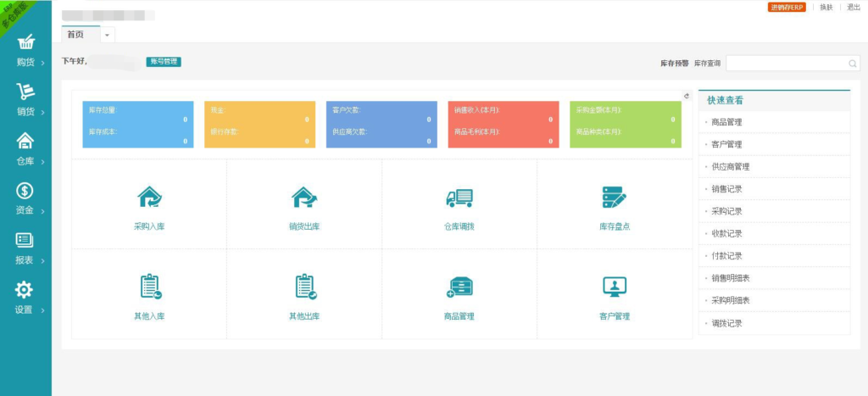The image size is (868, 396).
Task: Open the 客户管理 customer management icon
Action: pos(614,287)
